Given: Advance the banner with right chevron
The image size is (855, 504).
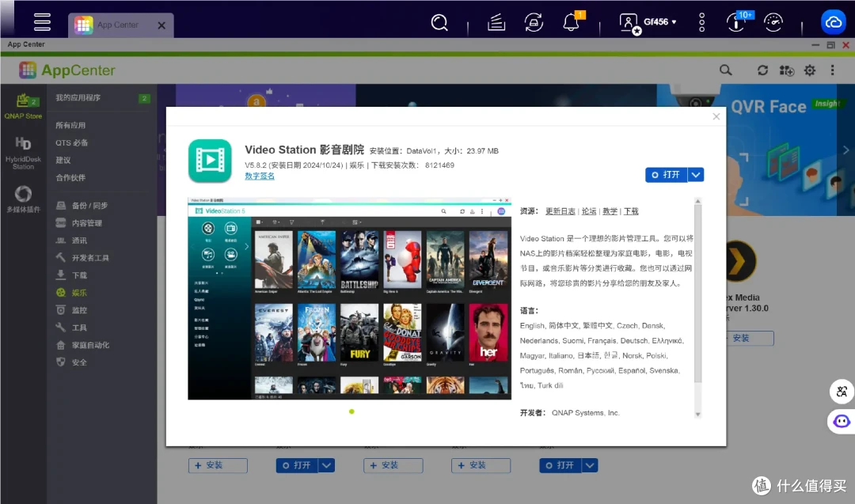Looking at the screenshot, I should click(x=845, y=150).
